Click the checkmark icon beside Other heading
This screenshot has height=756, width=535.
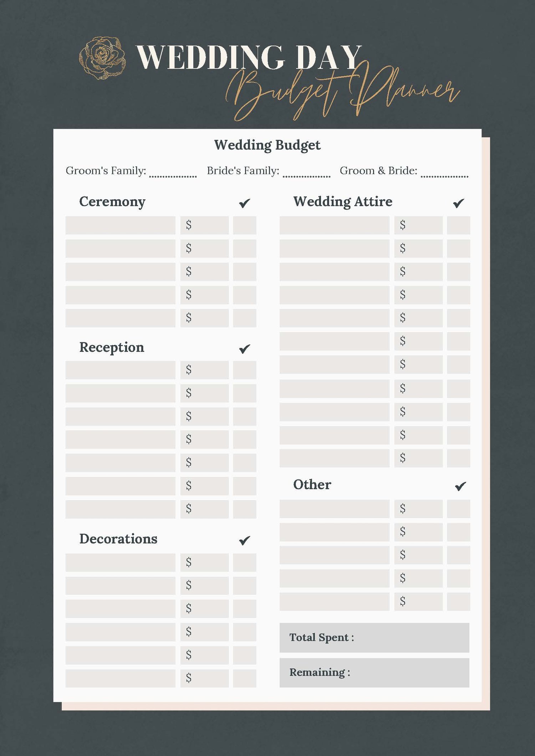[460, 486]
